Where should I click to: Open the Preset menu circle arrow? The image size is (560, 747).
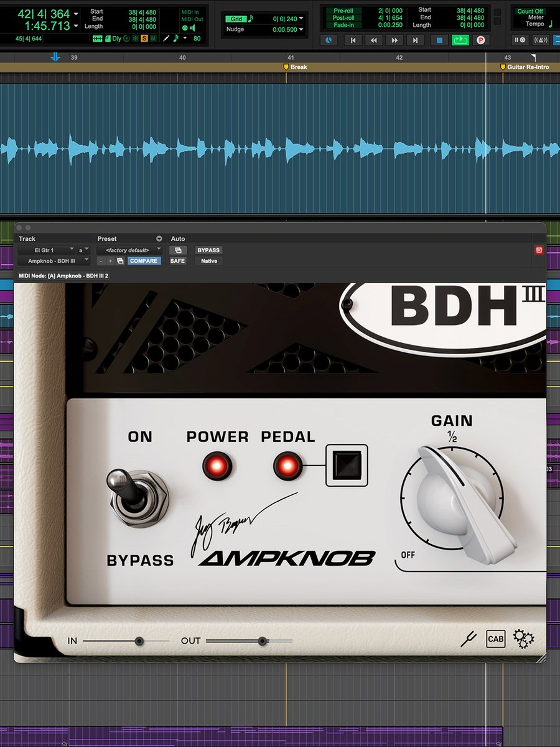coord(159,239)
